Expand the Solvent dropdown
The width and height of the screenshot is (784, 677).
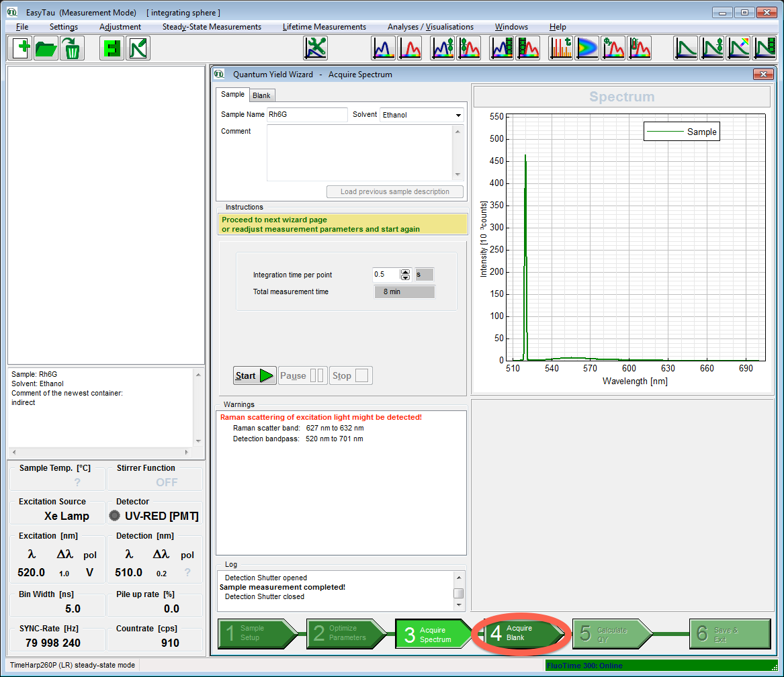[x=458, y=115]
